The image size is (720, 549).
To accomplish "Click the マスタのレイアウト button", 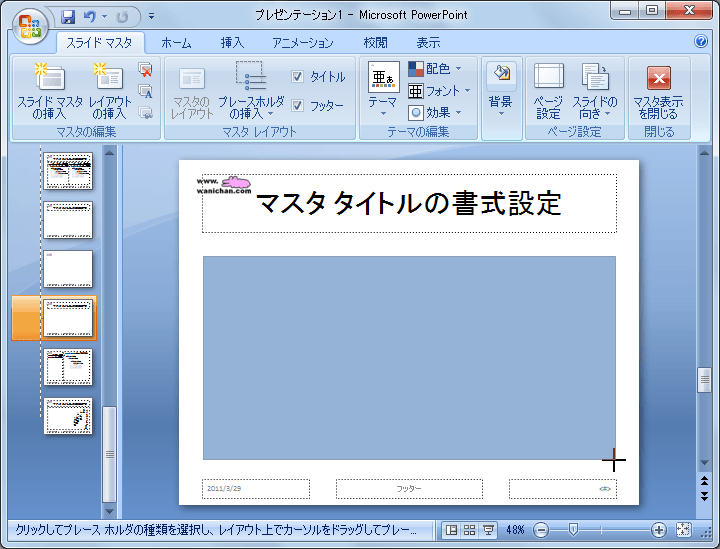I will click(191, 93).
